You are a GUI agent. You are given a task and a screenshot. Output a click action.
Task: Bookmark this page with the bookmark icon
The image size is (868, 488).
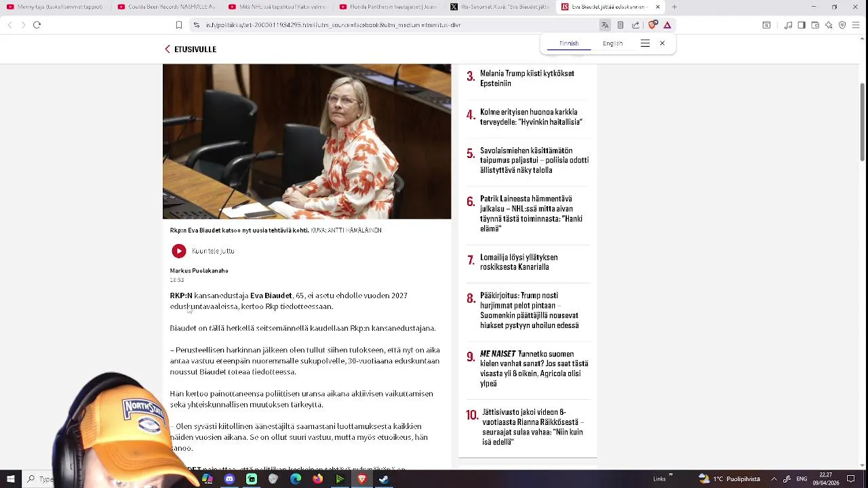[179, 25]
